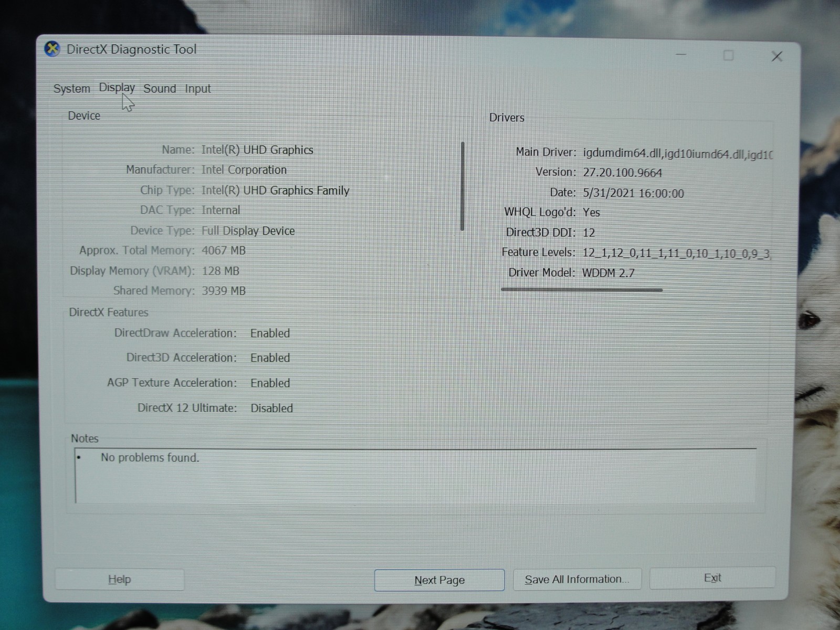The image size is (840, 630).
Task: Click the '3939 MB' shared memory value
Action: click(224, 291)
